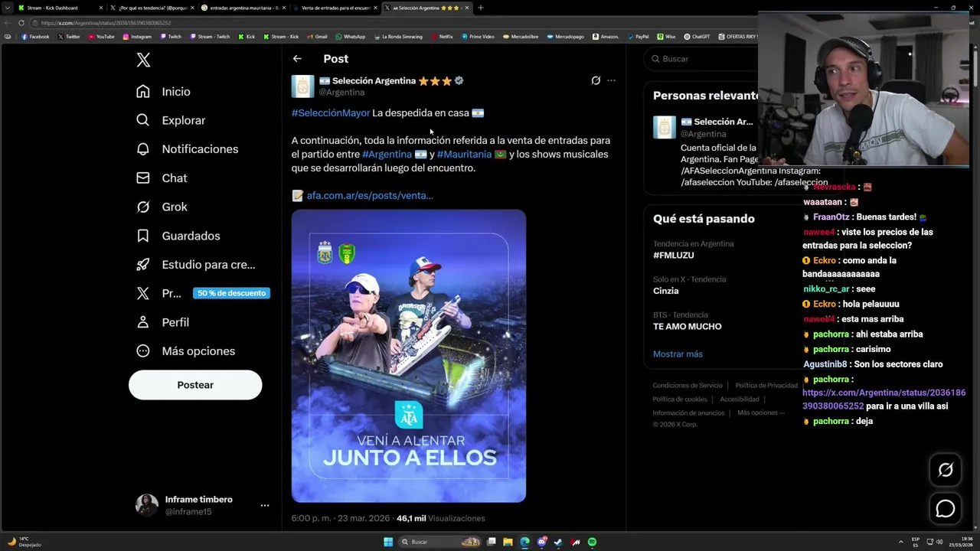Expand Más opciones menu

pos(185,351)
